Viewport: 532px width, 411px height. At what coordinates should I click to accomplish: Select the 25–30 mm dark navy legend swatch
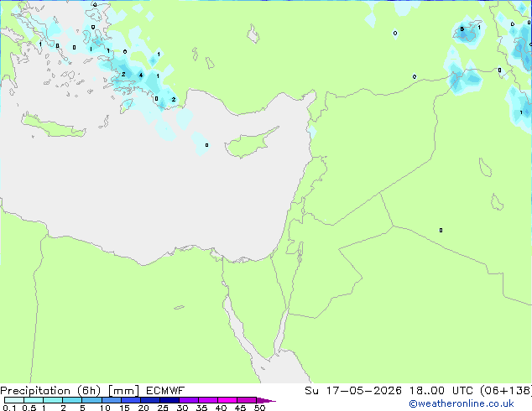(x=170, y=400)
